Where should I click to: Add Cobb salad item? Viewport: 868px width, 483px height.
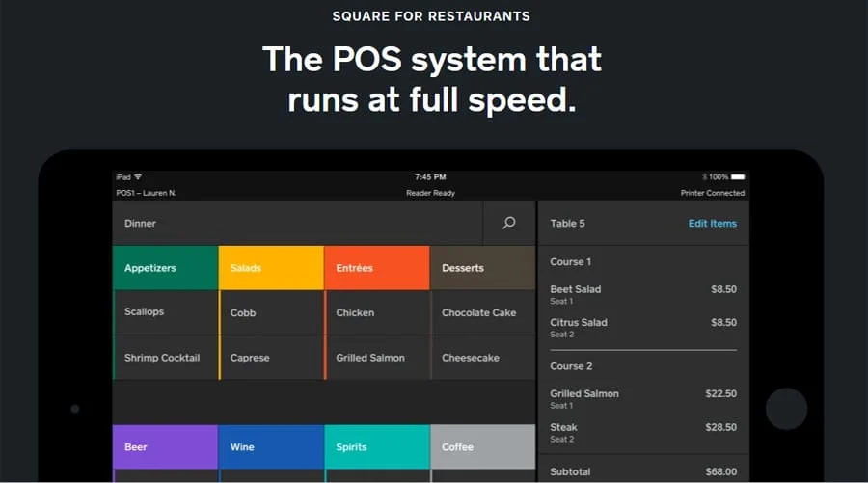coord(271,312)
